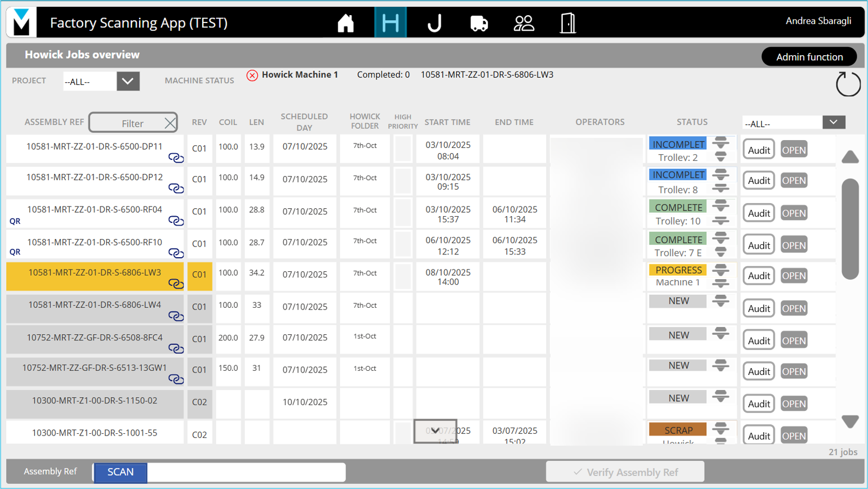Screen dimensions: 868x489
Task: Click INCOMPLET blue status for 6500-DP11
Action: [x=678, y=144]
